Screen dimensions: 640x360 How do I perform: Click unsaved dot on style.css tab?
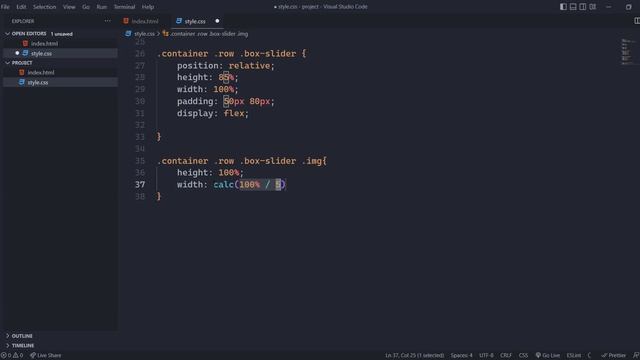coord(217,21)
